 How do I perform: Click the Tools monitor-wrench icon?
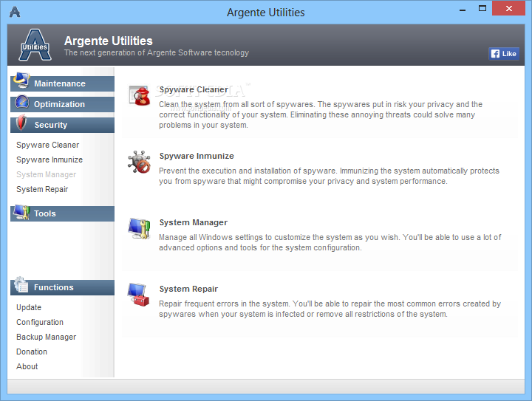coord(21,211)
